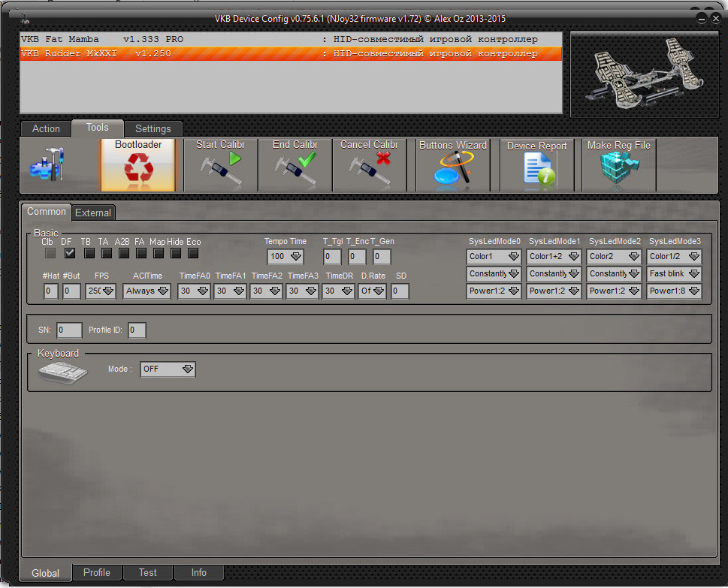
Task: Open SysLedMode2 Color2 dropdown
Action: (614, 256)
